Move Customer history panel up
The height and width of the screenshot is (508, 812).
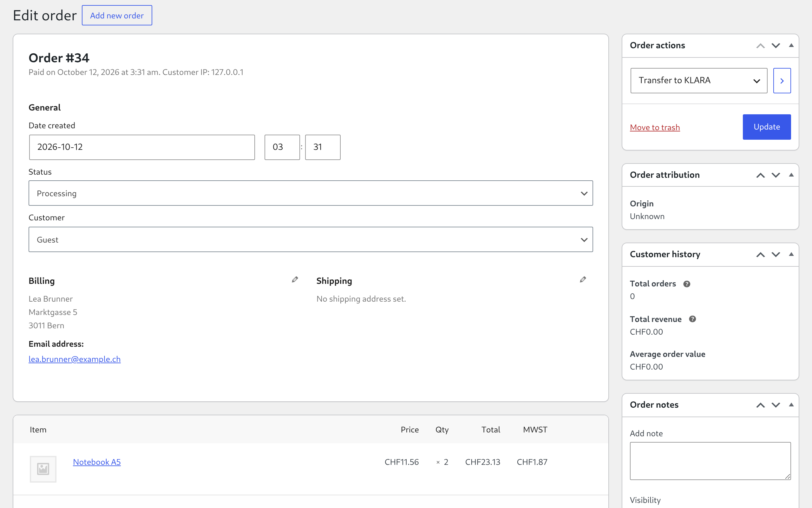[760, 255]
